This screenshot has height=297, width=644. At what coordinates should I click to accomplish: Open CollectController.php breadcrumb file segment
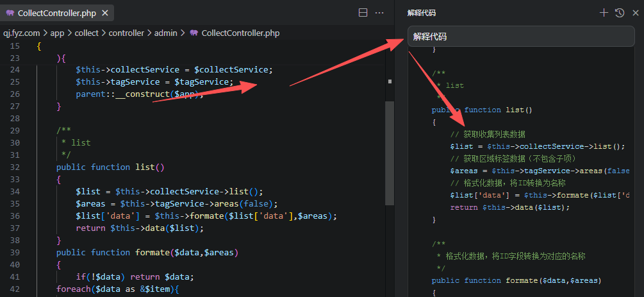click(x=240, y=33)
